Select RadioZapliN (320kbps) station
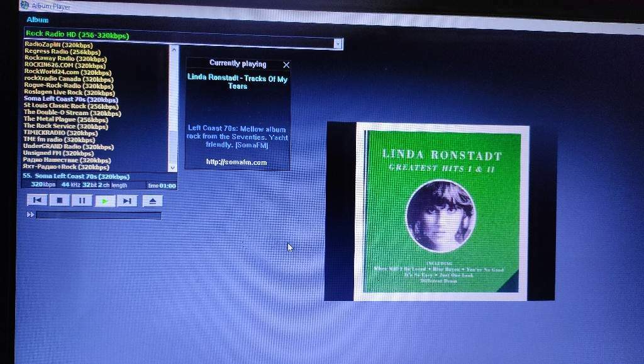The width and height of the screenshot is (644, 364). (x=58, y=45)
